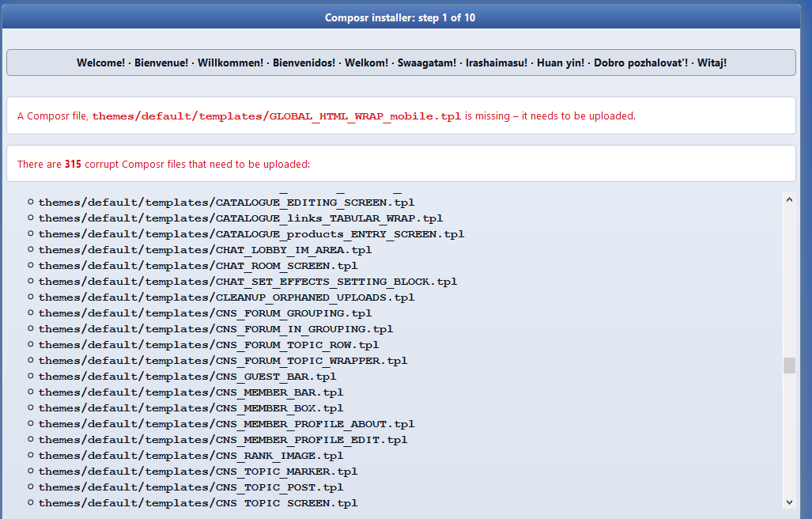Click the Witaj! greeting

tap(712, 63)
